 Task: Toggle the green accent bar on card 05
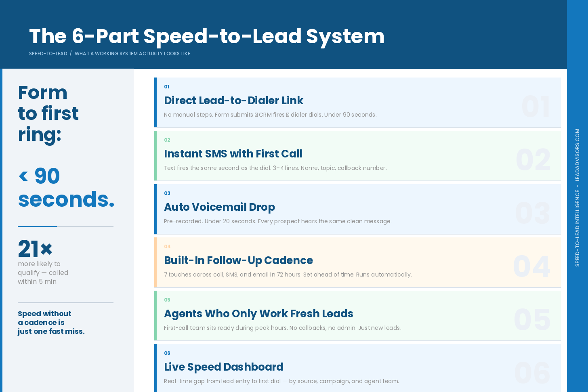coord(156,316)
